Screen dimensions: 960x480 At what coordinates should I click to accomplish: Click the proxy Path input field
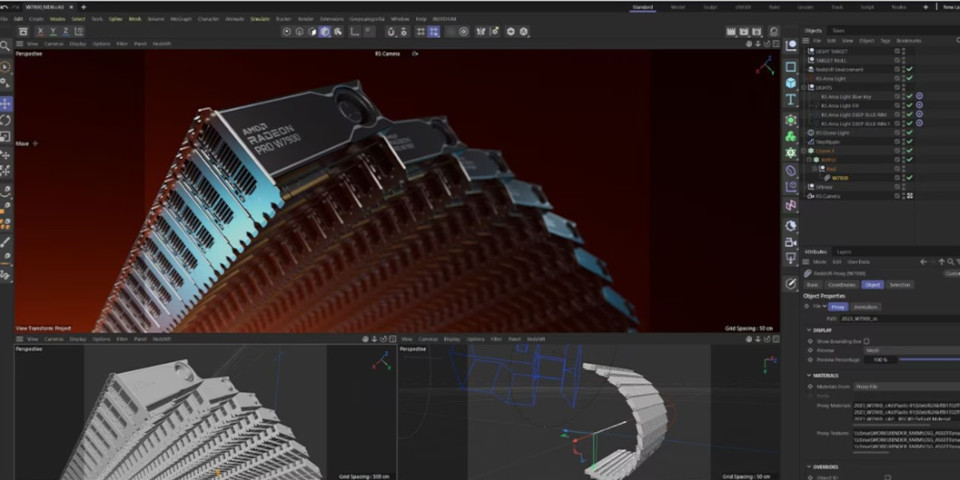(x=898, y=319)
